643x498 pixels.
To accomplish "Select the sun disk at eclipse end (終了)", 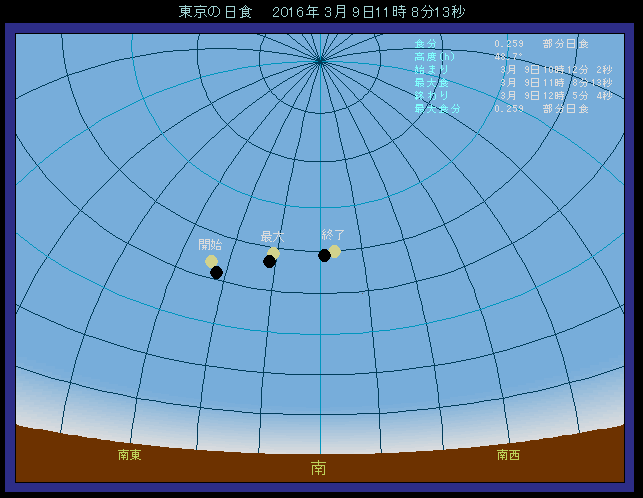I will [x=335, y=251].
